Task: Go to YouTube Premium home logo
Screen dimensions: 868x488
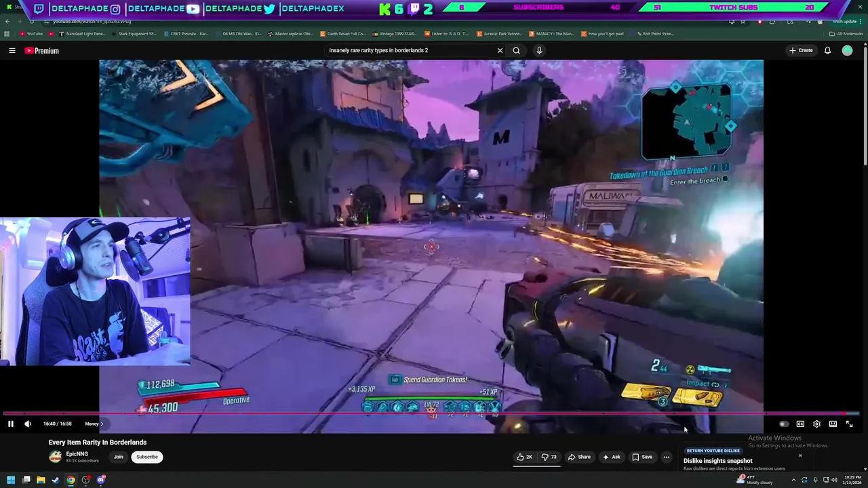Action: [x=42, y=50]
